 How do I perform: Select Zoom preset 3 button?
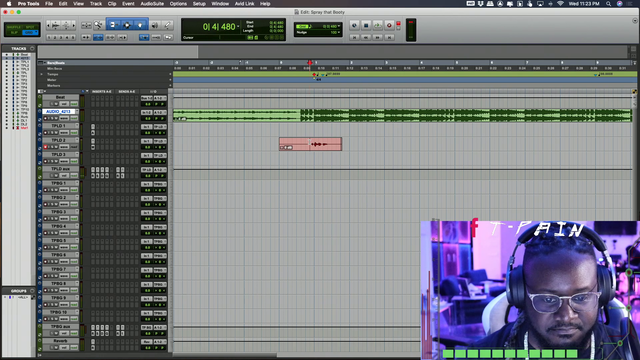point(61,37)
